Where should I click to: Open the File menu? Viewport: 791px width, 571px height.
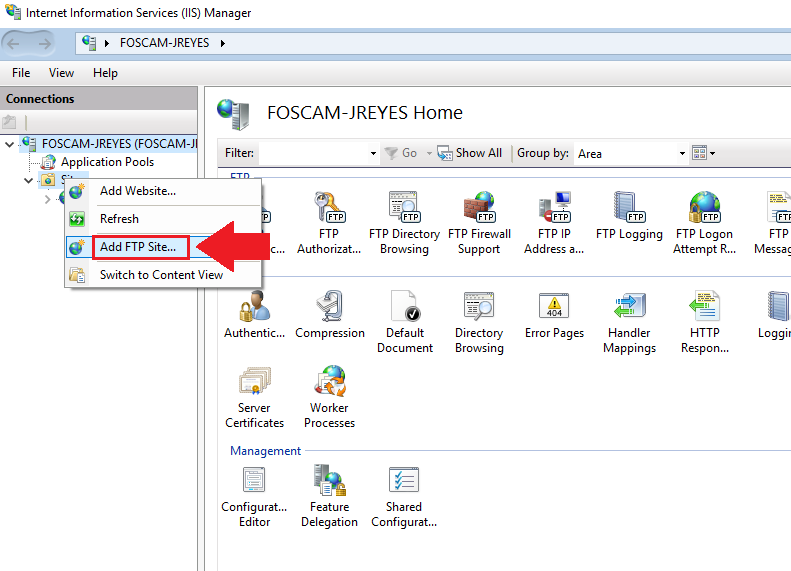(21, 73)
